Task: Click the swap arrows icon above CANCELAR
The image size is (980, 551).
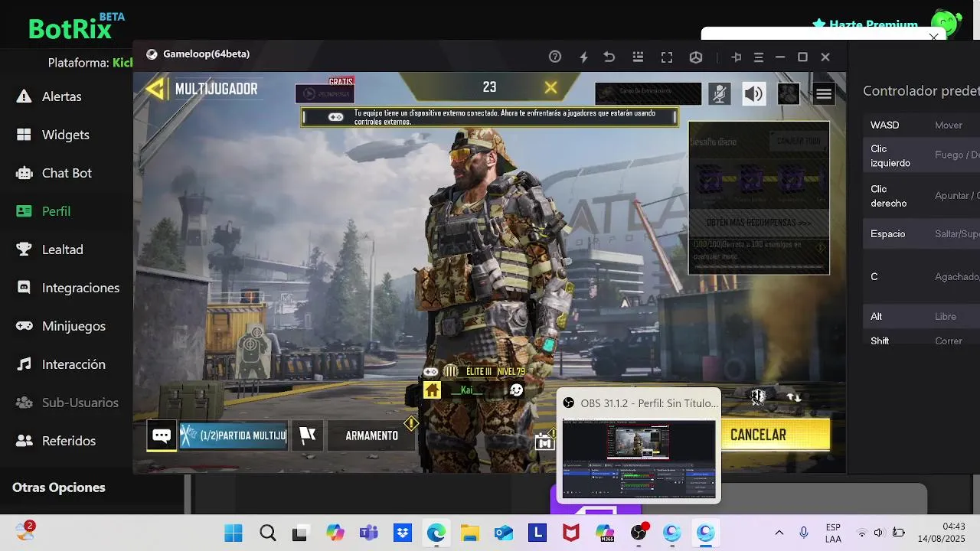Action: click(x=794, y=396)
